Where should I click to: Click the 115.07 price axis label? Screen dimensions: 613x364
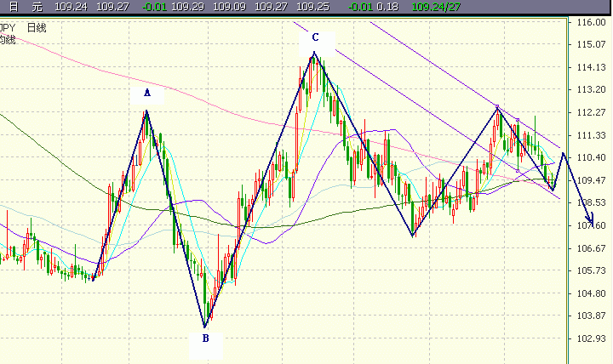coord(592,44)
